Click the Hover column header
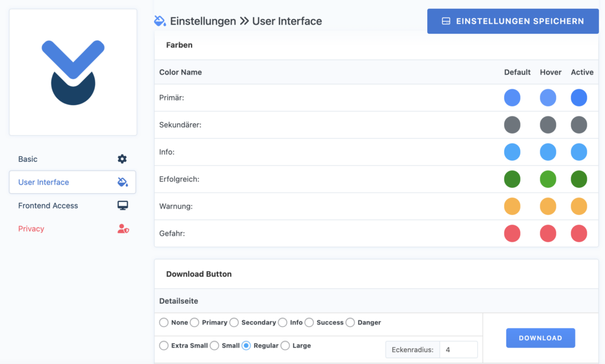This screenshot has height=364, width=605. pyautogui.click(x=551, y=72)
